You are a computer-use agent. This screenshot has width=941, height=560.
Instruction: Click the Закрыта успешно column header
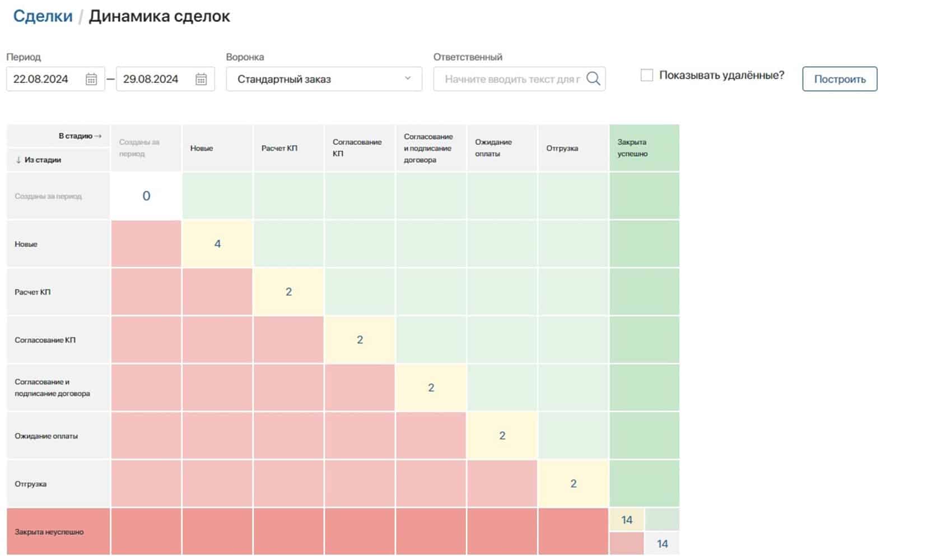644,148
